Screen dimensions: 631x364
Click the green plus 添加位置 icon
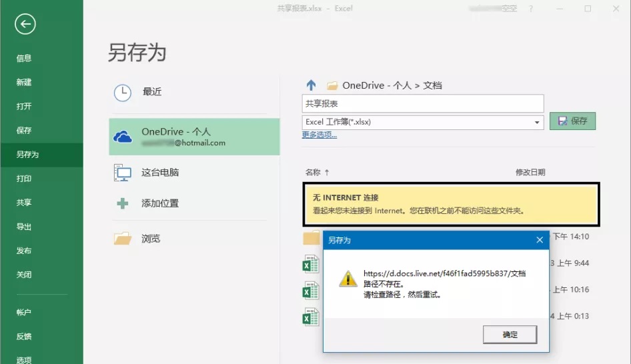click(122, 203)
